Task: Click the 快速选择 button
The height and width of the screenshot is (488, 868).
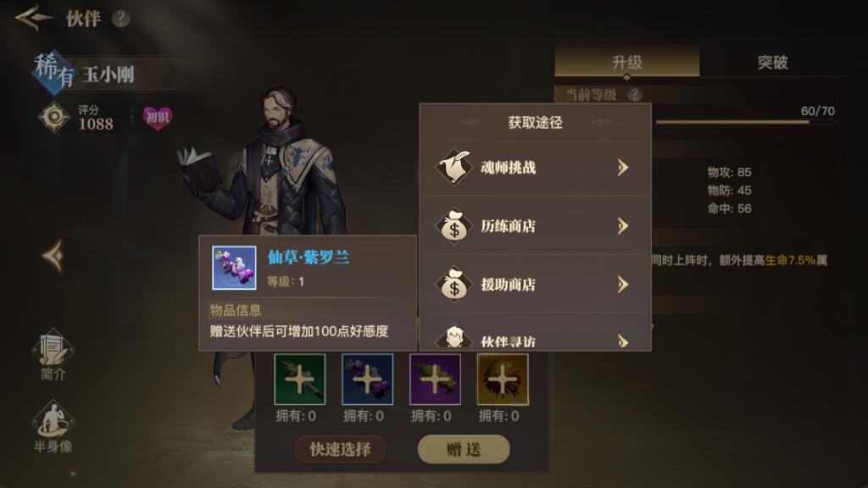Action: [340, 449]
